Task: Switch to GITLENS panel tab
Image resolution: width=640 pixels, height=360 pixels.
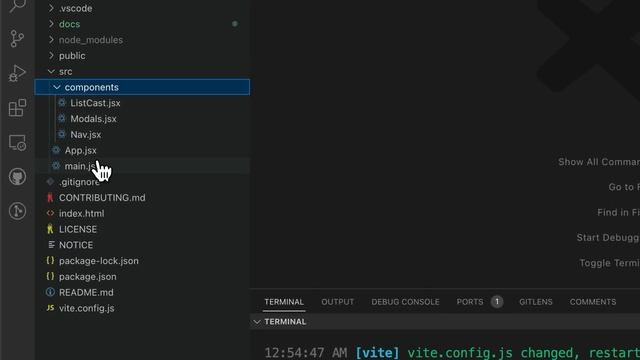Action: point(536,302)
